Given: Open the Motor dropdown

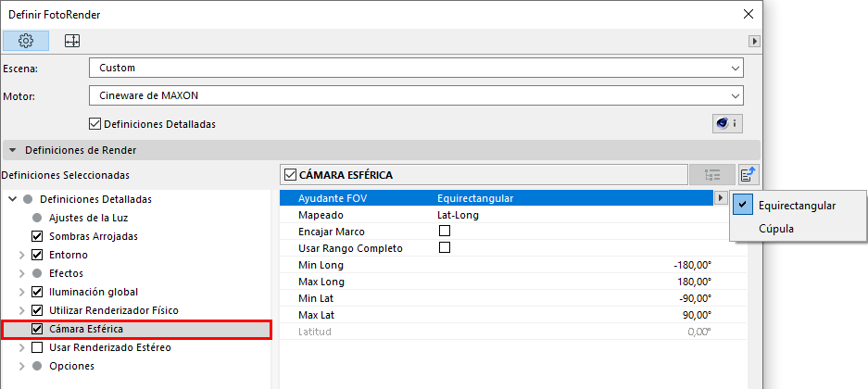Looking at the screenshot, I should [x=417, y=95].
